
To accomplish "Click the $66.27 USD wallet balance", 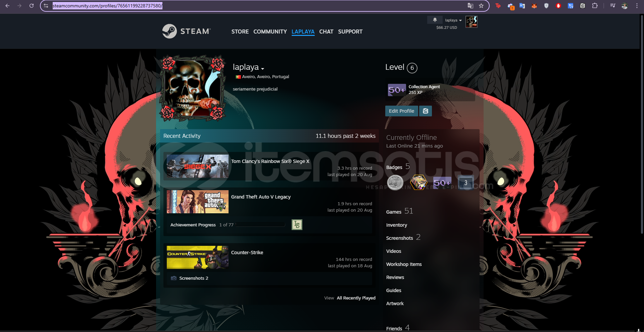I will pos(447,27).
